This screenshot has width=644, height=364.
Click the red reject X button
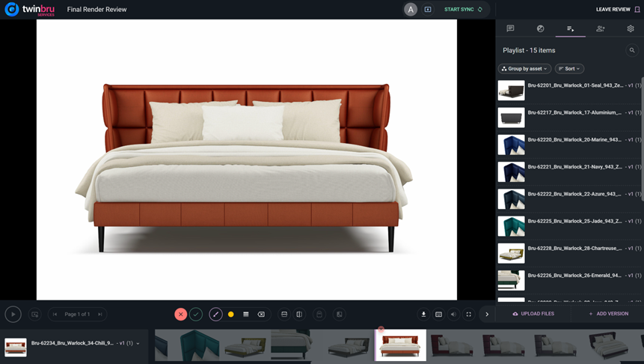click(x=181, y=315)
